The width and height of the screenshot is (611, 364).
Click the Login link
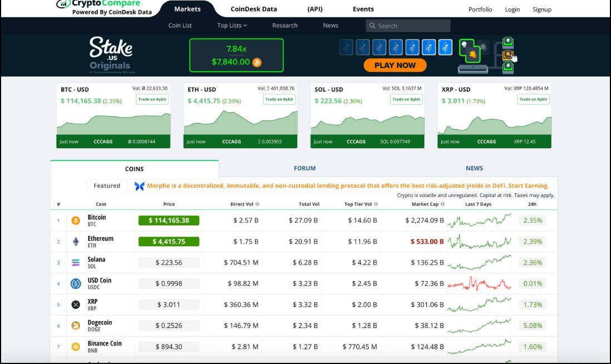coord(513,9)
